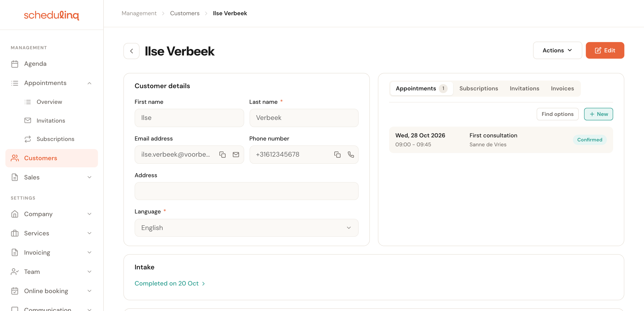The width and height of the screenshot is (644, 311).
Task: Expand the Company settings chevron
Action: point(89,214)
